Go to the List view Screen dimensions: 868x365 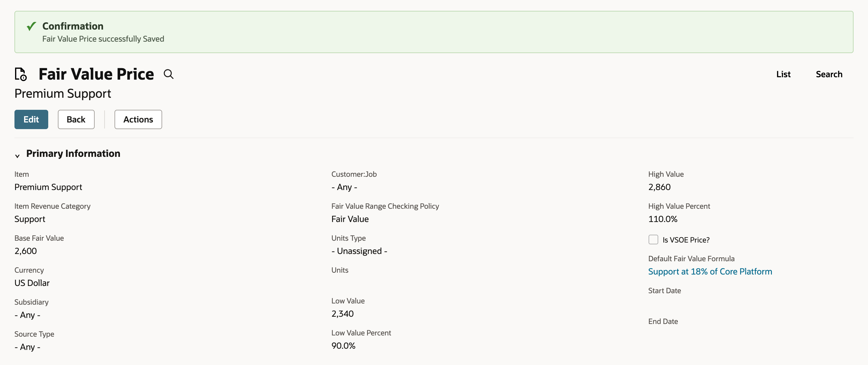783,74
